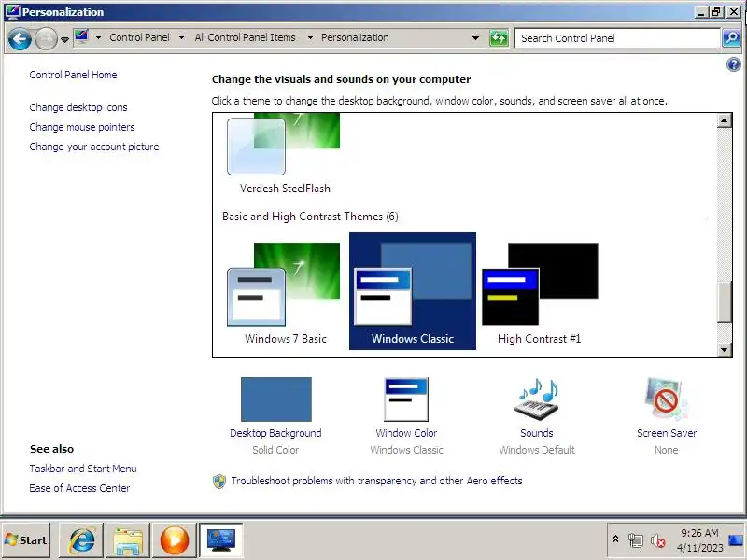Click the computer icon in address bar

click(82, 37)
